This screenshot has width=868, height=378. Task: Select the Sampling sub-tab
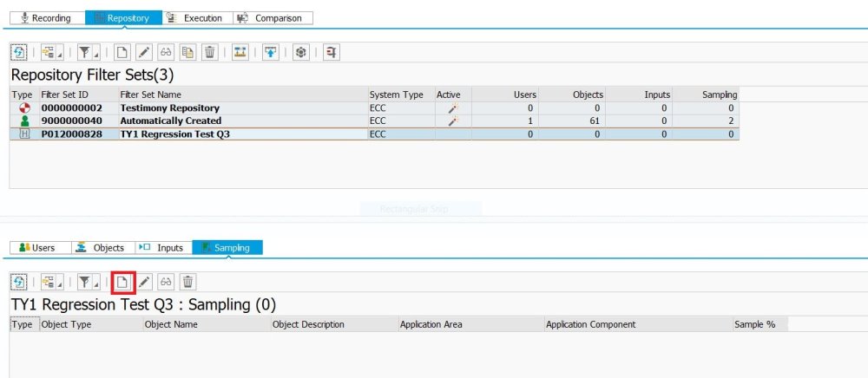click(227, 248)
